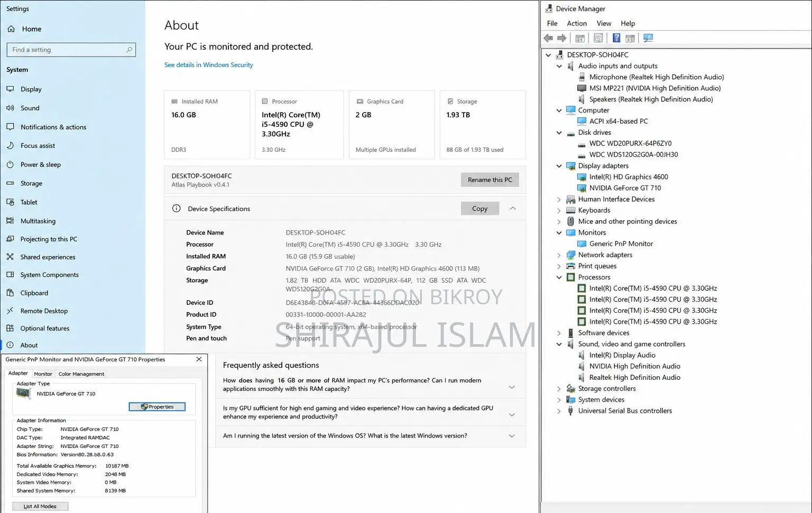Collapse the Disk drives node
Image resolution: width=812 pixels, height=513 pixels.
(559, 133)
